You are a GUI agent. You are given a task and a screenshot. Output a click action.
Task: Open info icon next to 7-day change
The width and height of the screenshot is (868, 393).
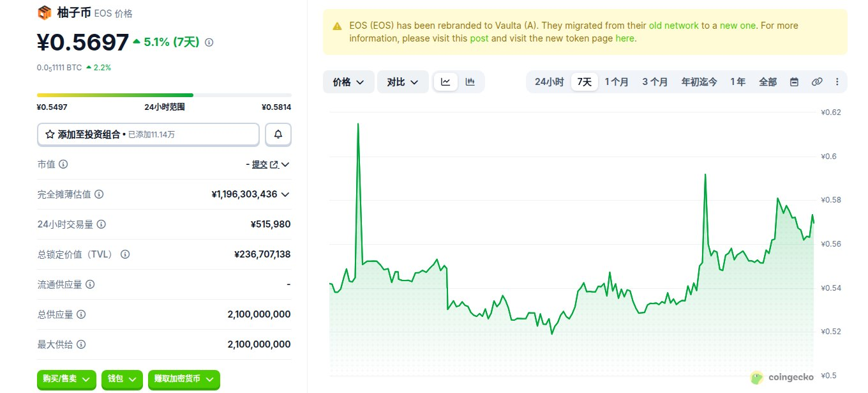click(x=209, y=42)
